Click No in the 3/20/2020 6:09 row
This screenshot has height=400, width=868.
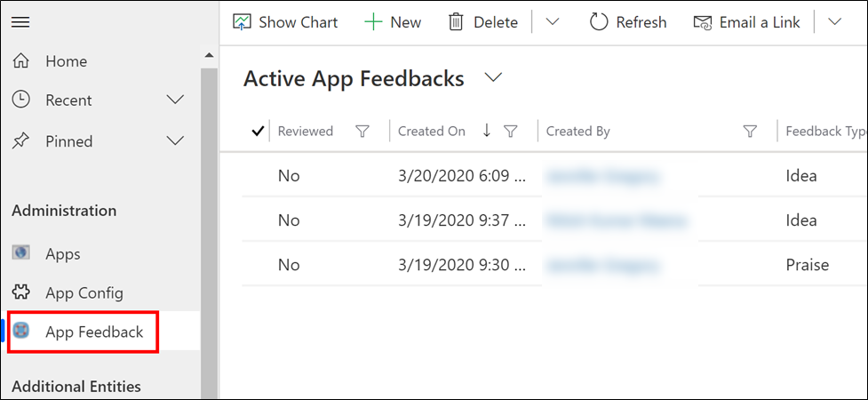(289, 176)
